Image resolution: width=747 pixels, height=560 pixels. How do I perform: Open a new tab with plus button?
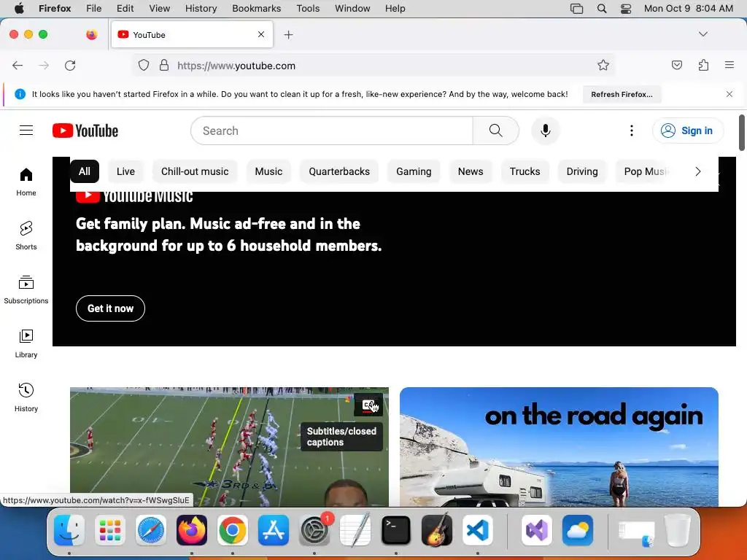(288, 35)
